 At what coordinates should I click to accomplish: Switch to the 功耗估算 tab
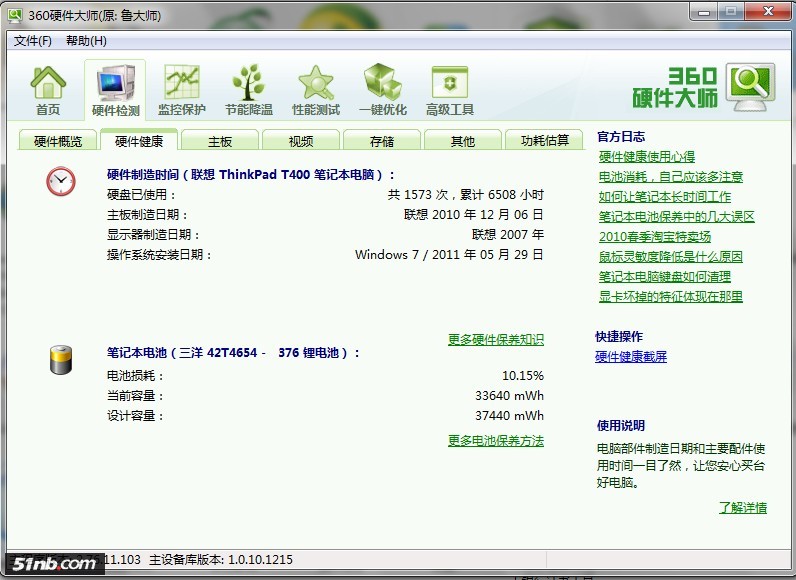(x=545, y=141)
